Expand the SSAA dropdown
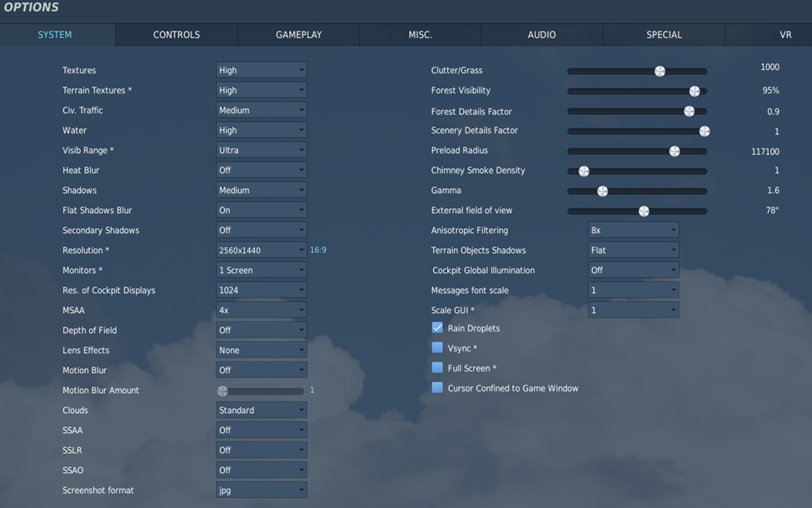Screen dimensions: 812x508 click(262, 430)
